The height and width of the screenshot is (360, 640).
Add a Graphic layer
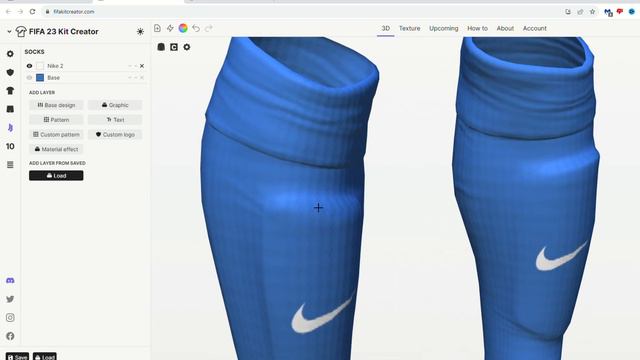[x=115, y=105]
